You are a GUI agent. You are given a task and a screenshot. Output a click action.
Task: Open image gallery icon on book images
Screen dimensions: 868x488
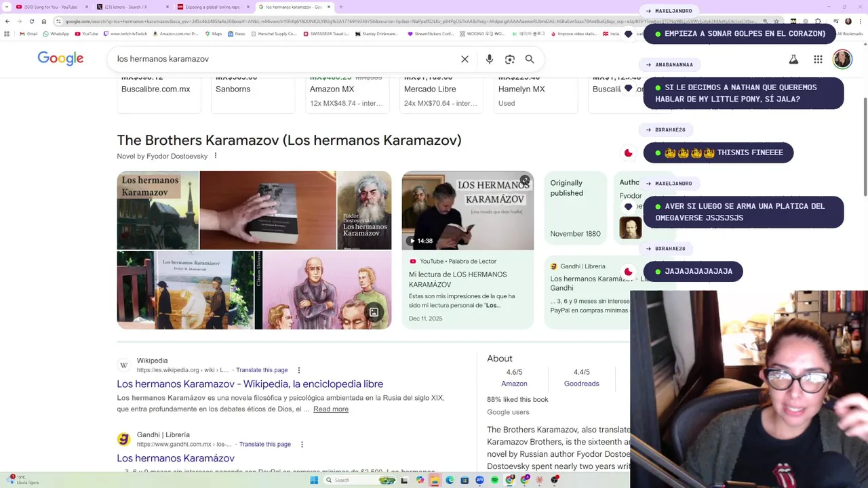[374, 312]
